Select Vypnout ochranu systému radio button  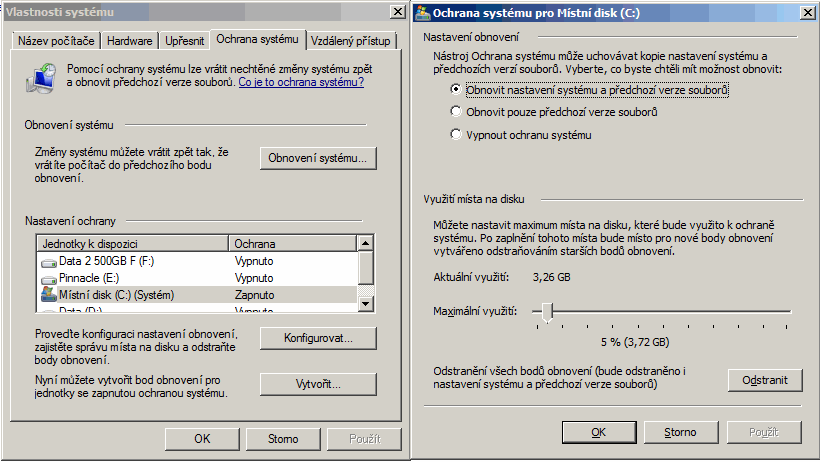(456, 134)
